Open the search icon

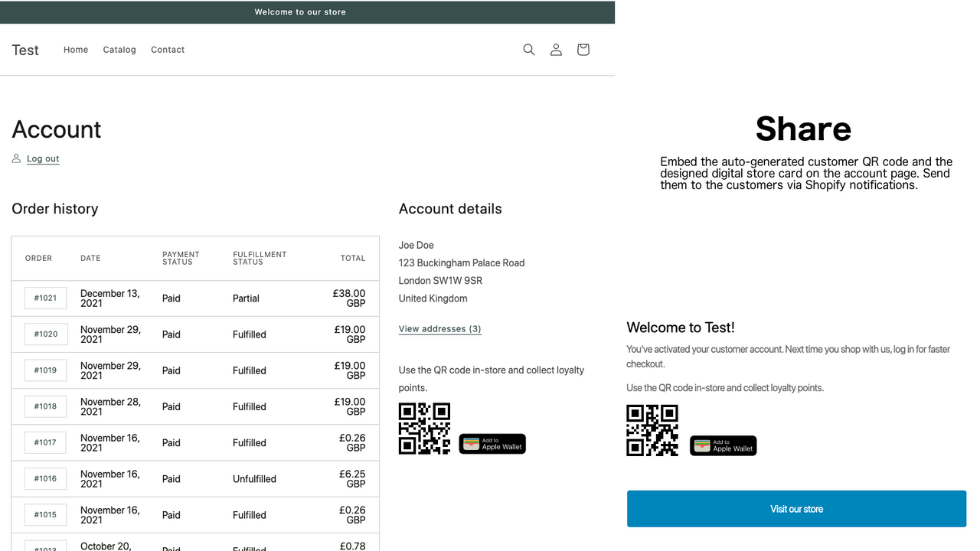[x=528, y=49]
